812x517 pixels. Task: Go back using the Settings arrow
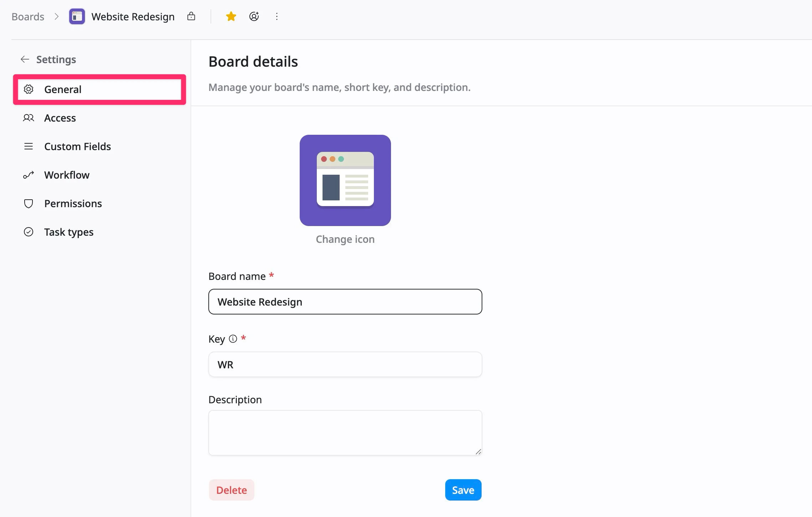[25, 59]
